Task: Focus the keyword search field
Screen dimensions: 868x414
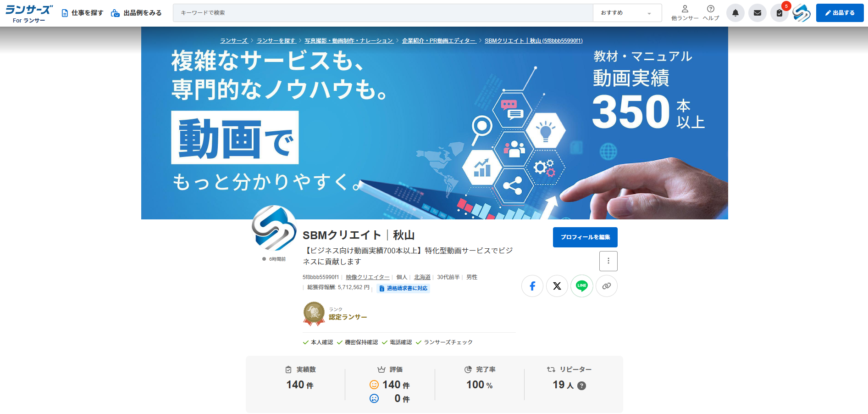Action: click(x=383, y=13)
